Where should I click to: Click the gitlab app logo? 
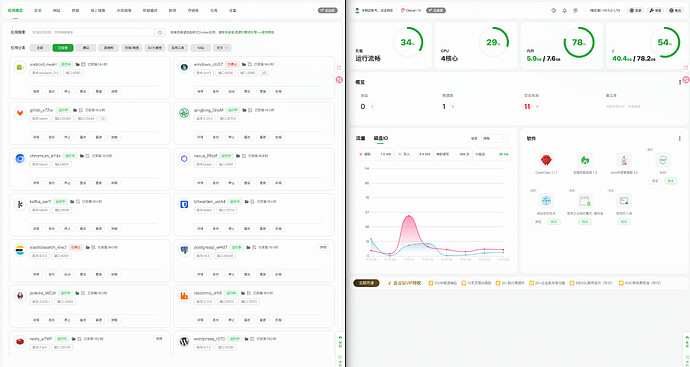click(x=20, y=113)
